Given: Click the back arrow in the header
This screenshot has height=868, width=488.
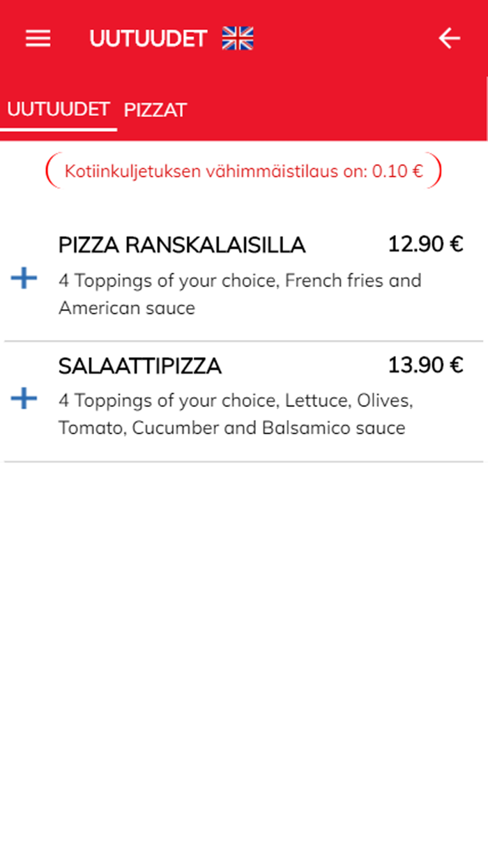Looking at the screenshot, I should [x=450, y=38].
